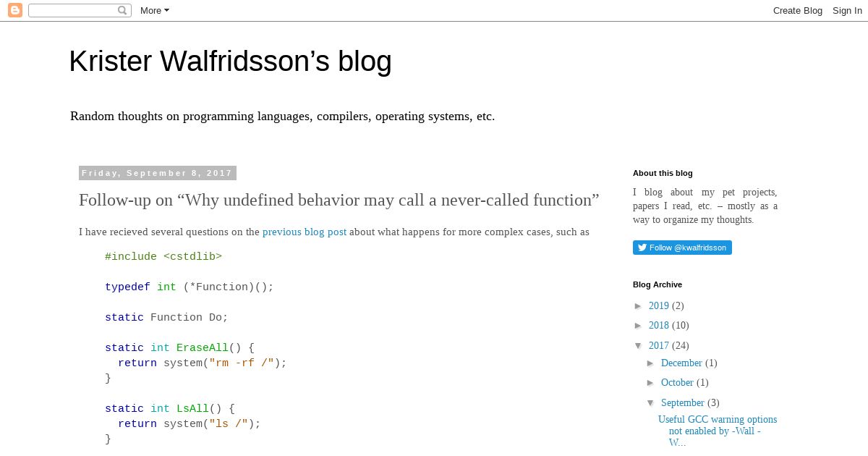Expand the 2018 archive arrow

click(639, 326)
